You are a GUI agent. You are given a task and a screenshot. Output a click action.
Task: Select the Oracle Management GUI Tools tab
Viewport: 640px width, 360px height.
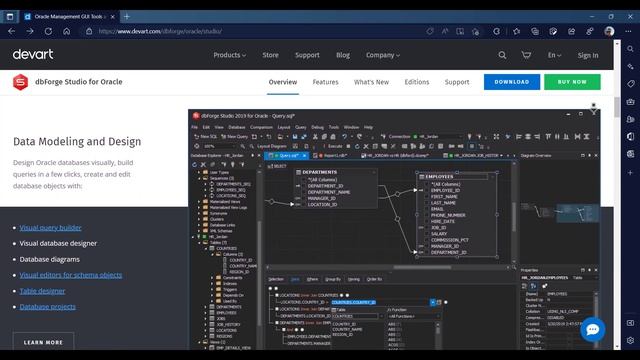click(x=69, y=17)
